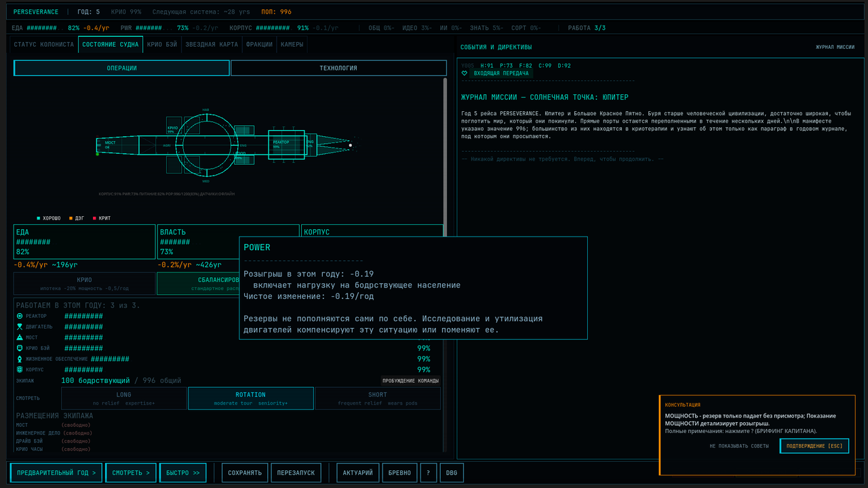Click the ЕДА 82% resource card
The height and width of the screenshot is (488, 868).
pyautogui.click(x=85, y=242)
